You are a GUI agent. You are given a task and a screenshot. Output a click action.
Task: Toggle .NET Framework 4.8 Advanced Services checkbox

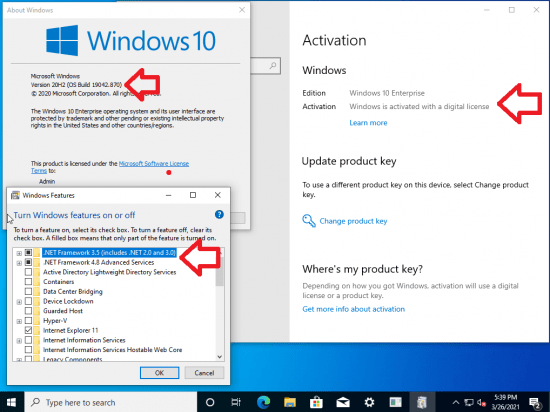(x=28, y=262)
